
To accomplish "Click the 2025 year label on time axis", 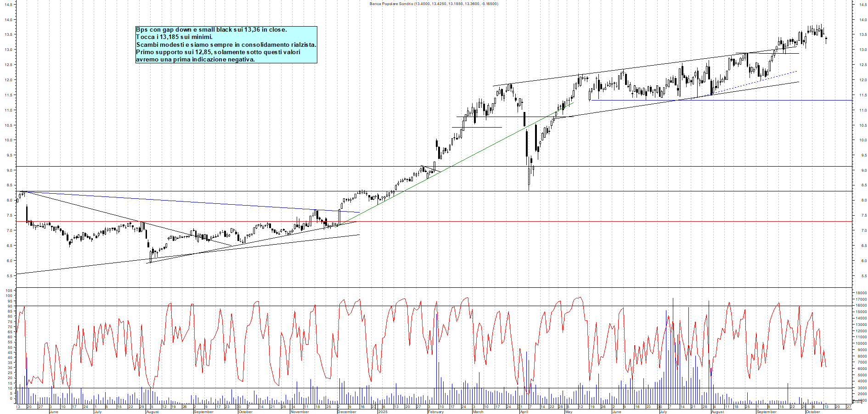I will tap(382, 412).
